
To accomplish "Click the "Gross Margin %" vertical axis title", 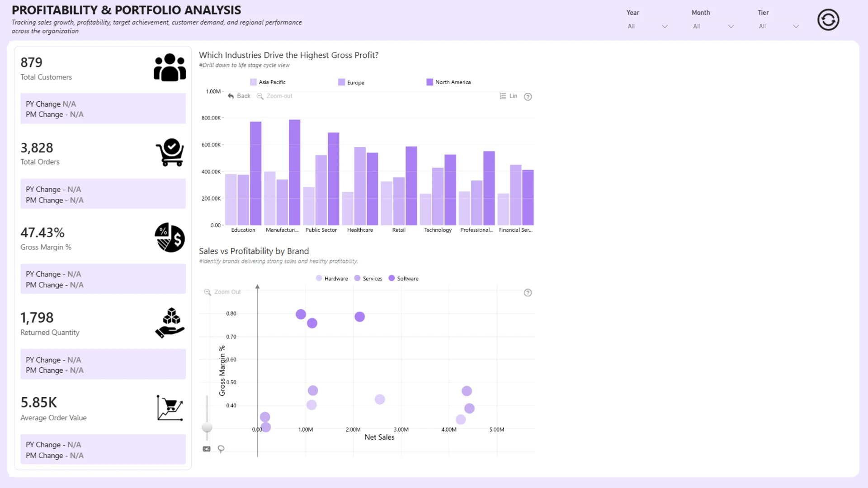I will point(222,371).
